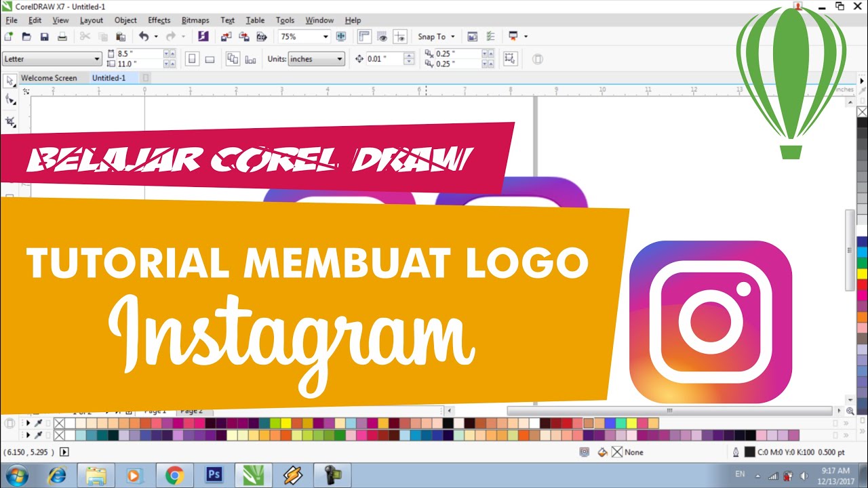Click no-color X in upper bottom palette row
Image resolution: width=868 pixels, height=488 pixels.
coord(59,423)
